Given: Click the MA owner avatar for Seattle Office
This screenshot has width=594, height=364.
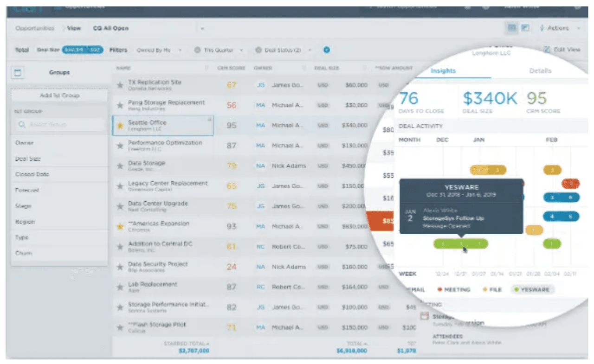Looking at the screenshot, I should pos(260,126).
